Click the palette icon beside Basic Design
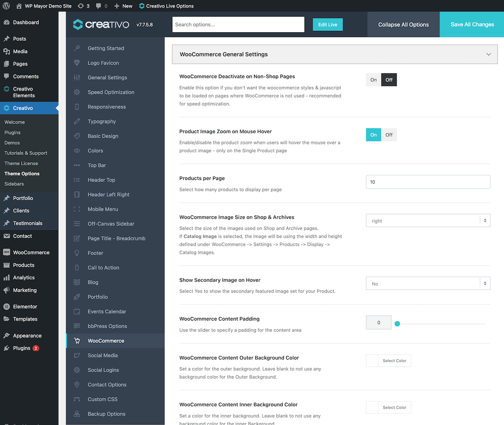The image size is (504, 425). [77, 136]
